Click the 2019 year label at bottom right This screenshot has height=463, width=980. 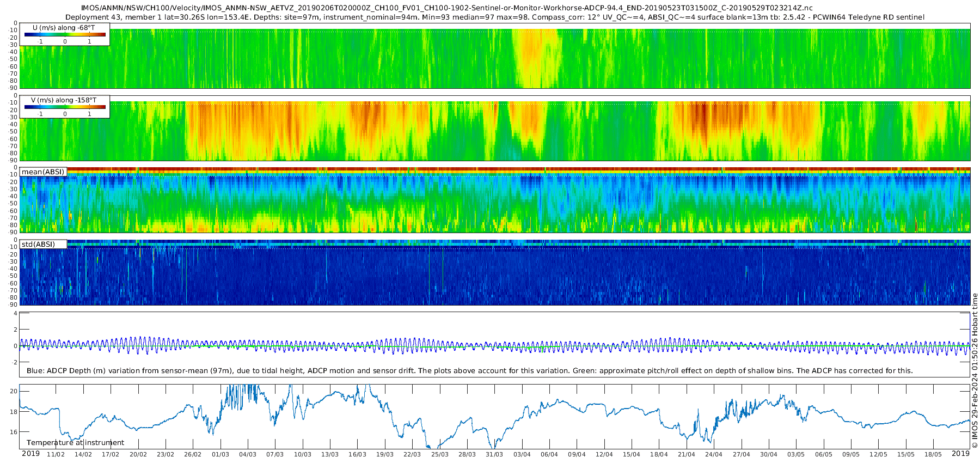[x=960, y=454]
